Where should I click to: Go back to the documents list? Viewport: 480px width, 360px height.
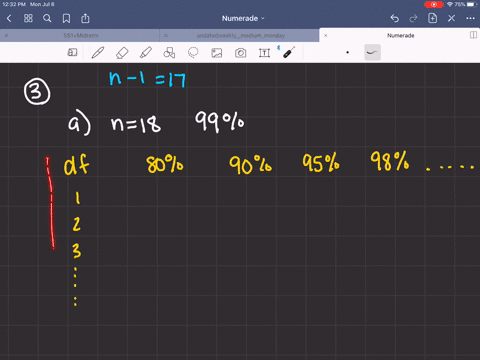coord(9,18)
